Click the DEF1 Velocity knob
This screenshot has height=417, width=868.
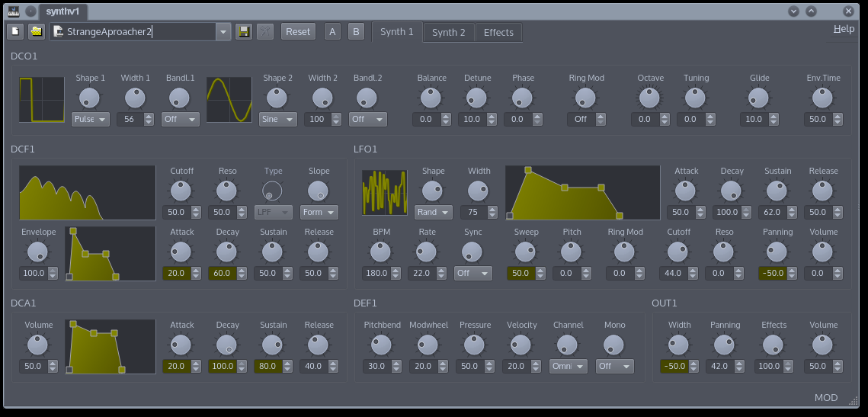coord(521,345)
